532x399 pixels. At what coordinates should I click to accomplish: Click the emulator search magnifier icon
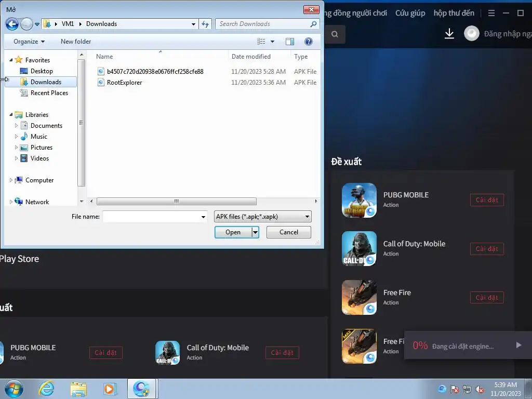pos(335,34)
